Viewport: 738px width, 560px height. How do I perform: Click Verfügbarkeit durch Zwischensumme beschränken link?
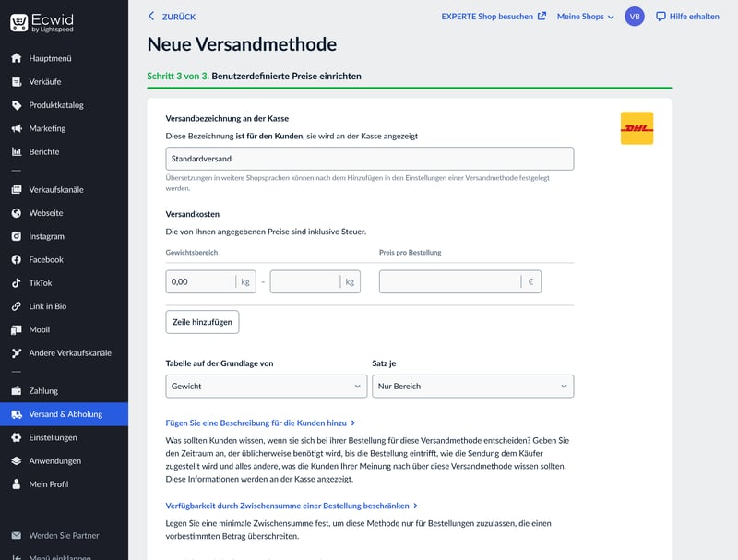287,506
